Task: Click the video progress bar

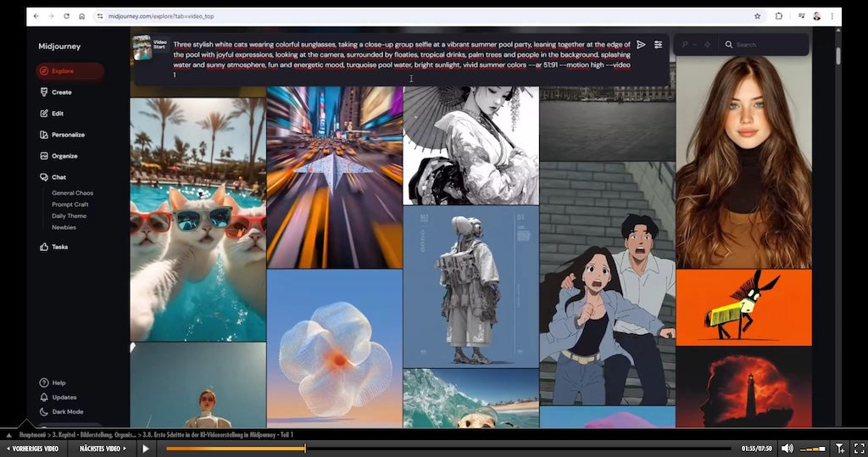Action: click(x=448, y=448)
